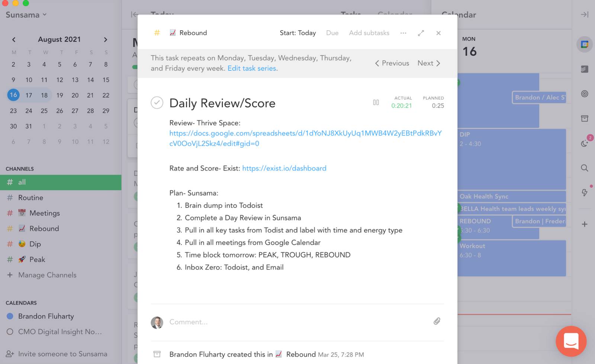
Task: Open the Brandon / Alec calendar event
Action: [539, 97]
